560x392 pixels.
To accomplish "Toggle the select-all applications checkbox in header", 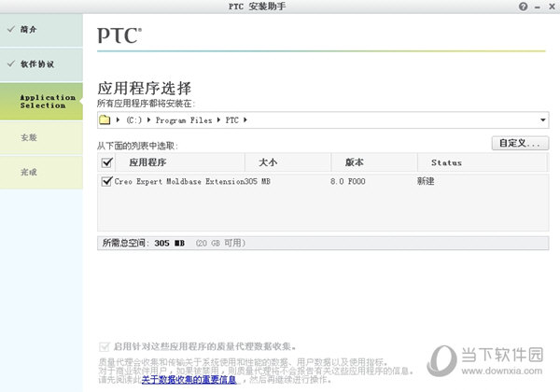I will 106,162.
